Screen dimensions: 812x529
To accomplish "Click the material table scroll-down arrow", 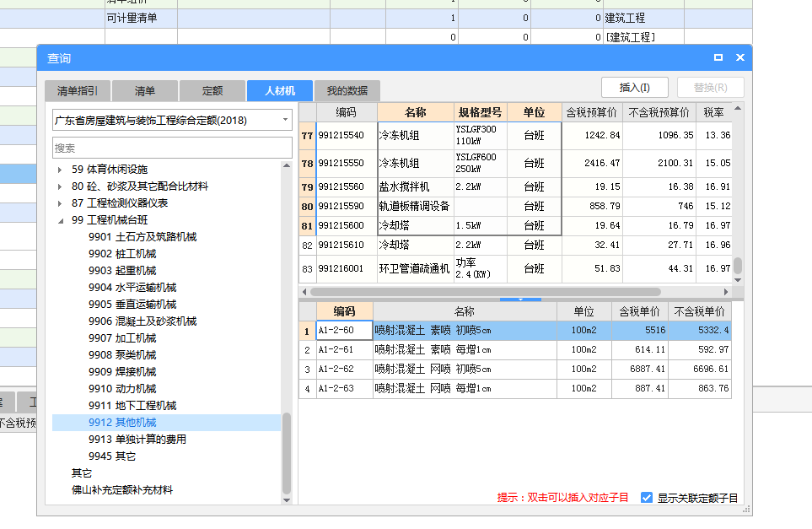I will point(738,280).
